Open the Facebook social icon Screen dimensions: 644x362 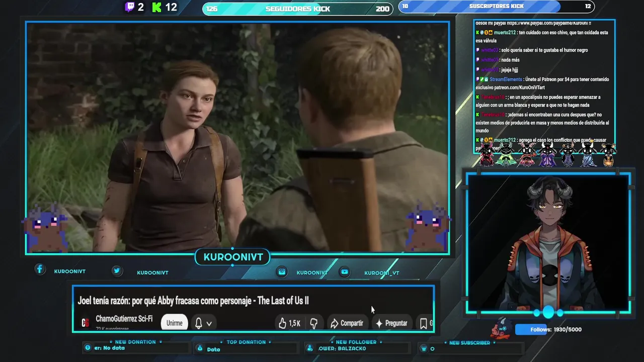40,269
